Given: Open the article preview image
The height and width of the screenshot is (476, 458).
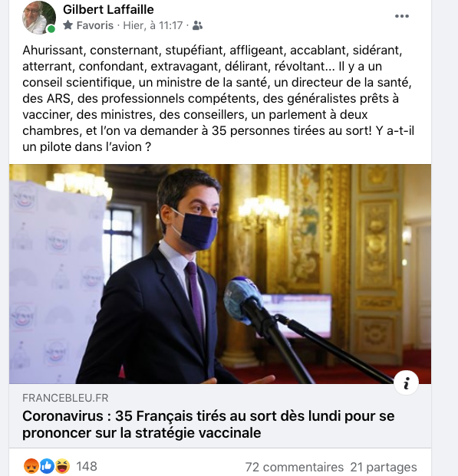Looking at the screenshot, I should tap(220, 274).
